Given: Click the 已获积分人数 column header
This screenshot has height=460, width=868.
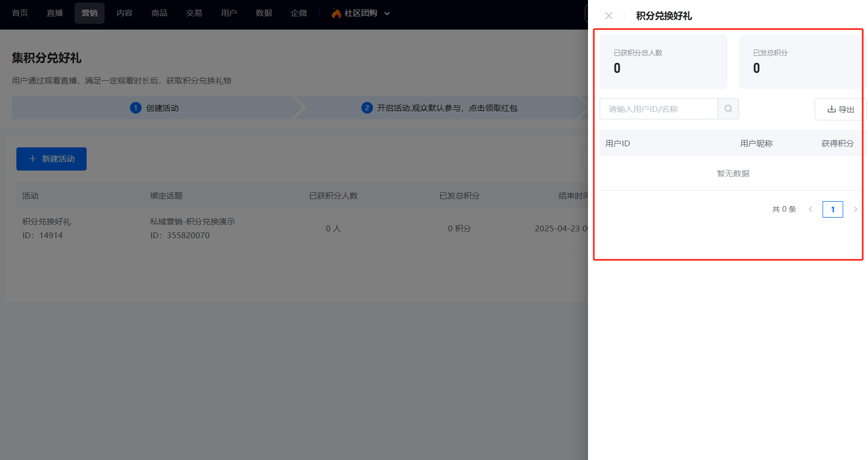Looking at the screenshot, I should pyautogui.click(x=333, y=196).
